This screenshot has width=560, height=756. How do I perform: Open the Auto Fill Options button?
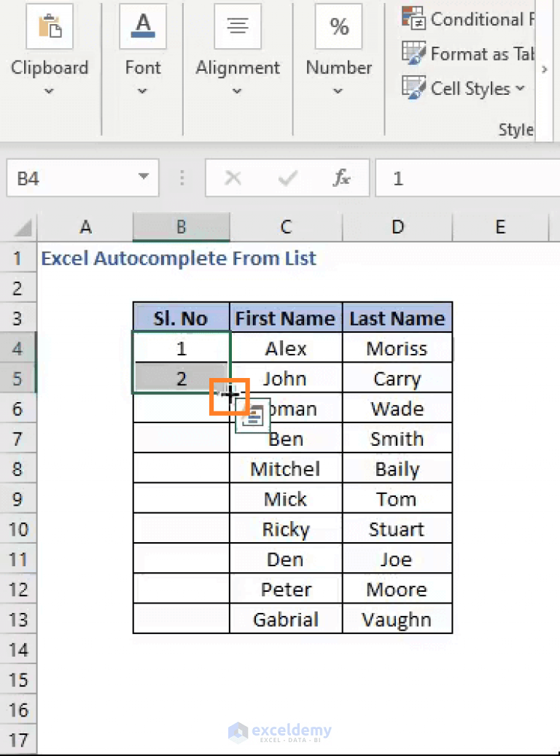(253, 416)
